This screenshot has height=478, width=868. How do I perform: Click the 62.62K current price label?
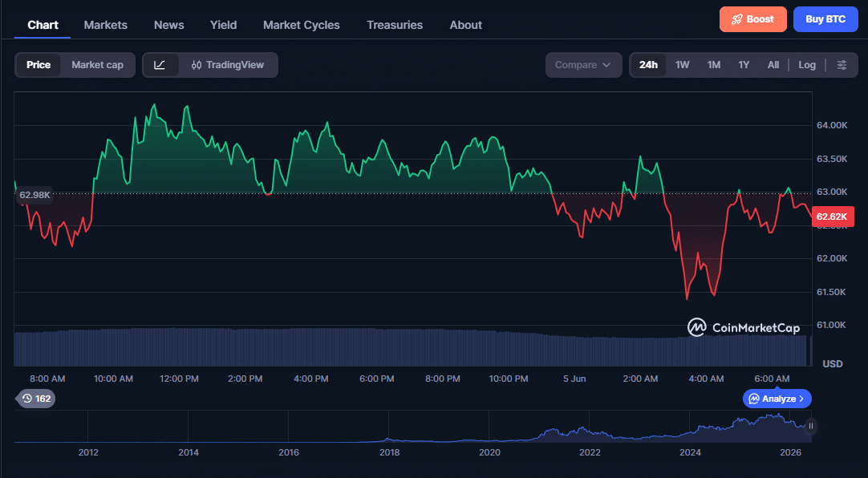[834, 217]
